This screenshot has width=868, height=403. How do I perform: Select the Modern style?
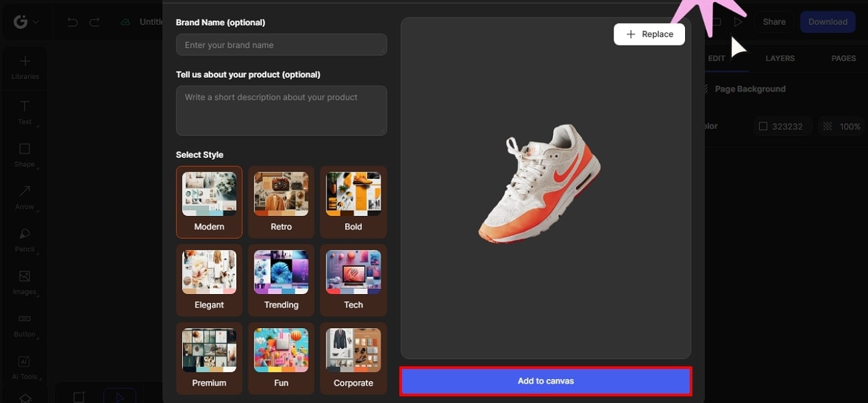click(x=209, y=202)
